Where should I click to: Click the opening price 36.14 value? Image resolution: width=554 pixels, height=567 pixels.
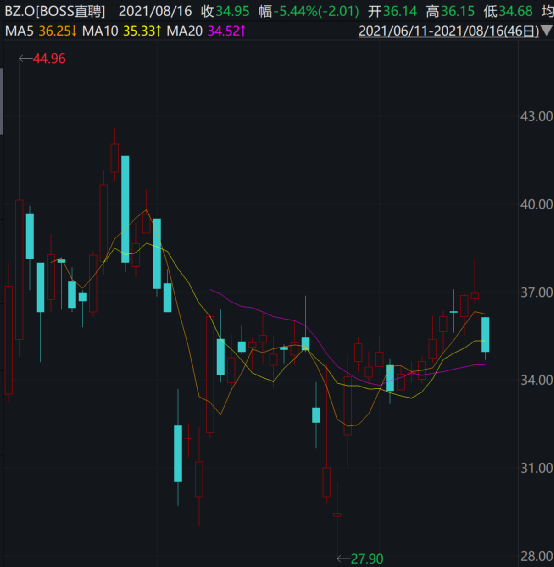pos(400,12)
